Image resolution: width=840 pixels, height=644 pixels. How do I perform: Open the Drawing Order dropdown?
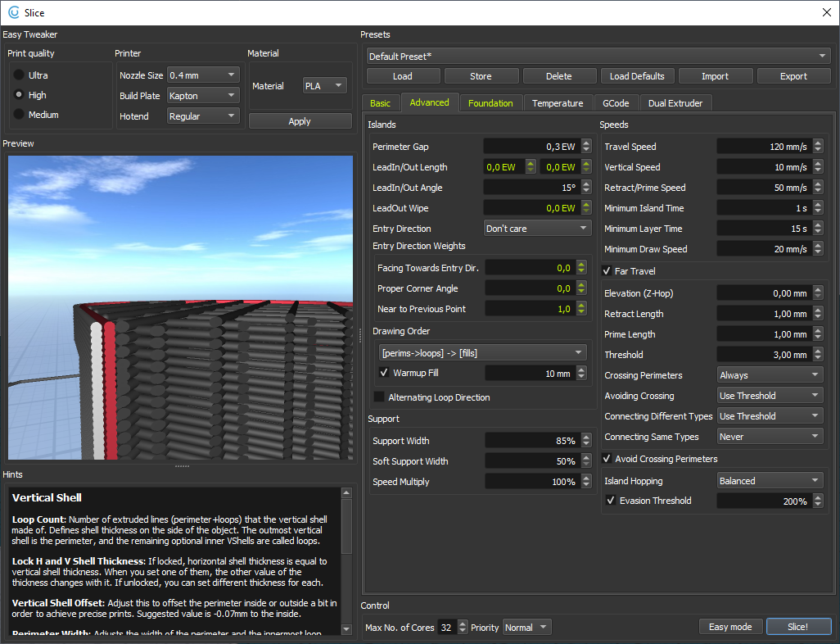(482, 353)
